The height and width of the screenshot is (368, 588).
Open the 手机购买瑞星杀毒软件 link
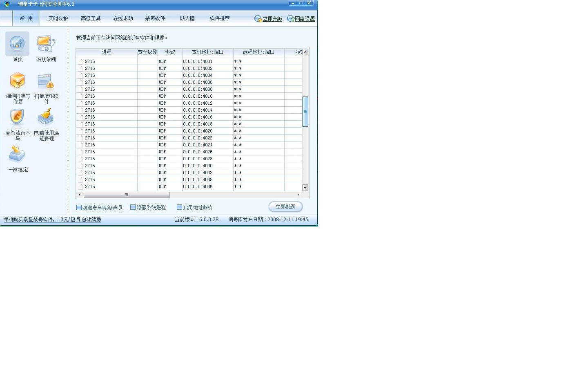click(x=52, y=220)
